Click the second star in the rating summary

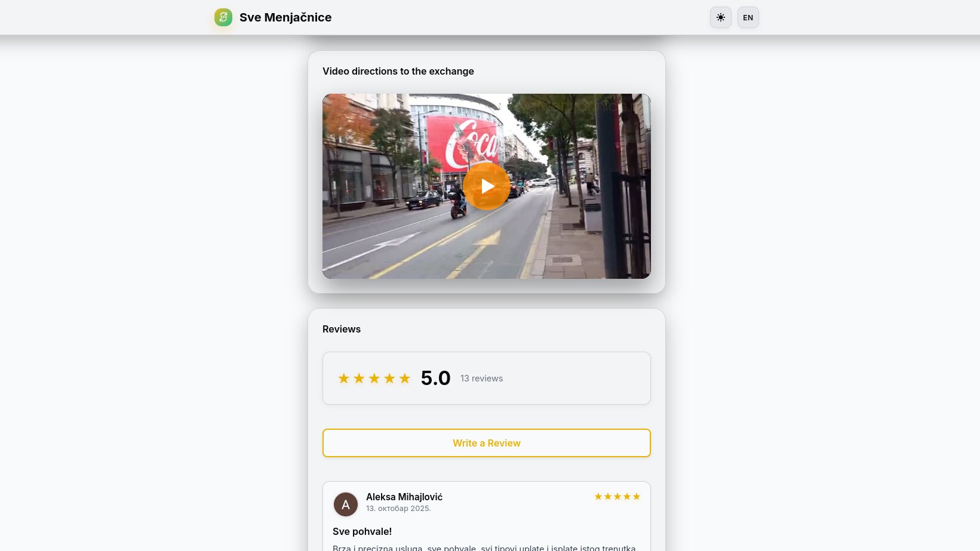[x=359, y=378]
